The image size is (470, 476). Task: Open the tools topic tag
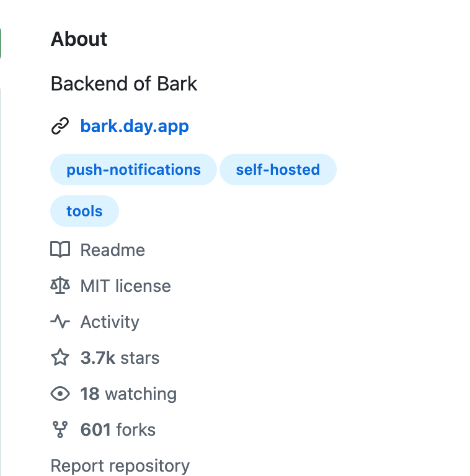pyautogui.click(x=84, y=211)
